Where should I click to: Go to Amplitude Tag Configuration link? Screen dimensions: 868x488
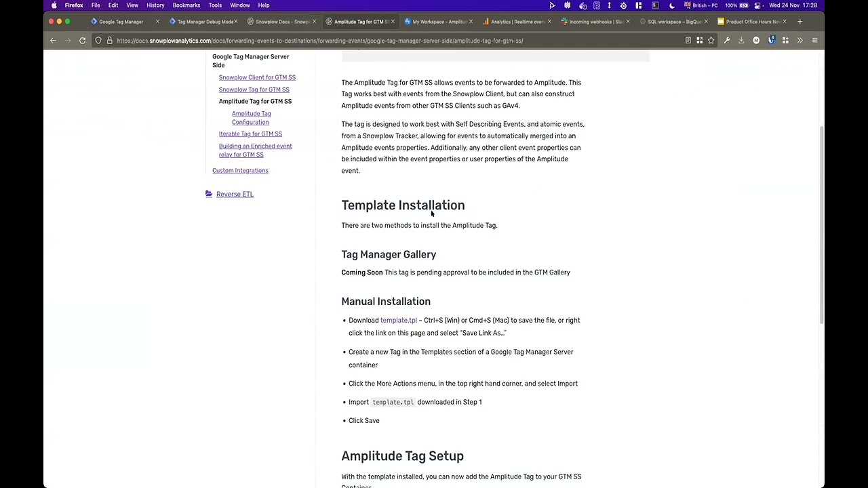pyautogui.click(x=251, y=118)
